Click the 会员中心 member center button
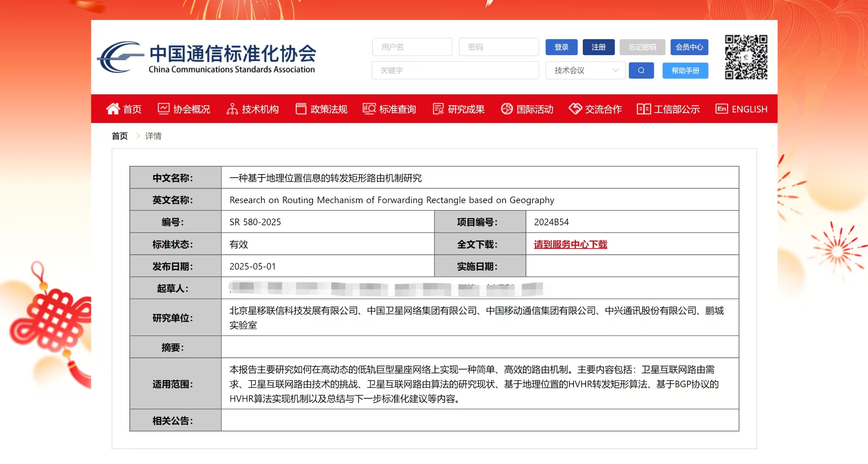The height and width of the screenshot is (464, 868). [x=689, y=47]
